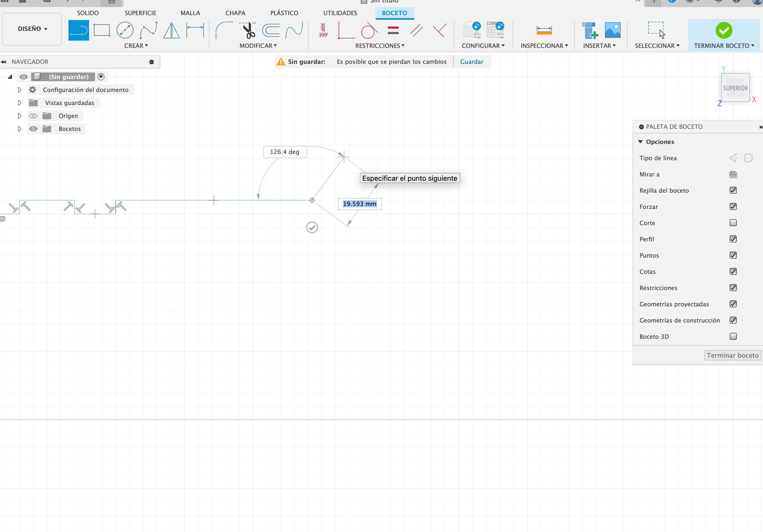Enable the Boceto 3D checkbox
Viewport: 763px width, 532px height.
click(733, 337)
